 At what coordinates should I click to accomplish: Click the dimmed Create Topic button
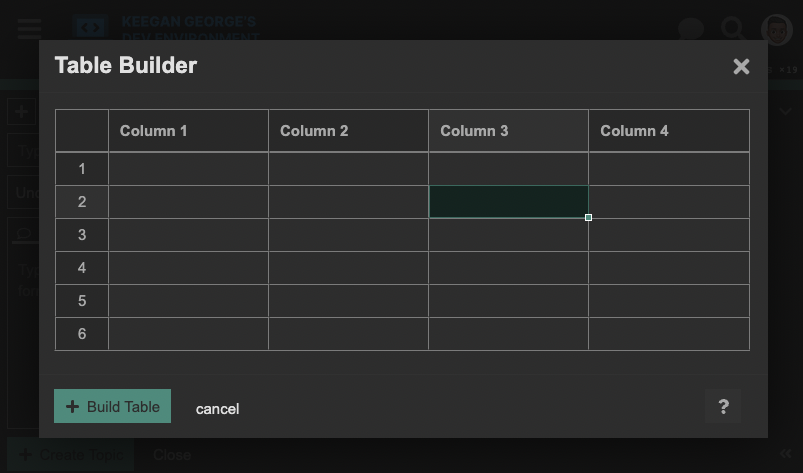[71, 455]
